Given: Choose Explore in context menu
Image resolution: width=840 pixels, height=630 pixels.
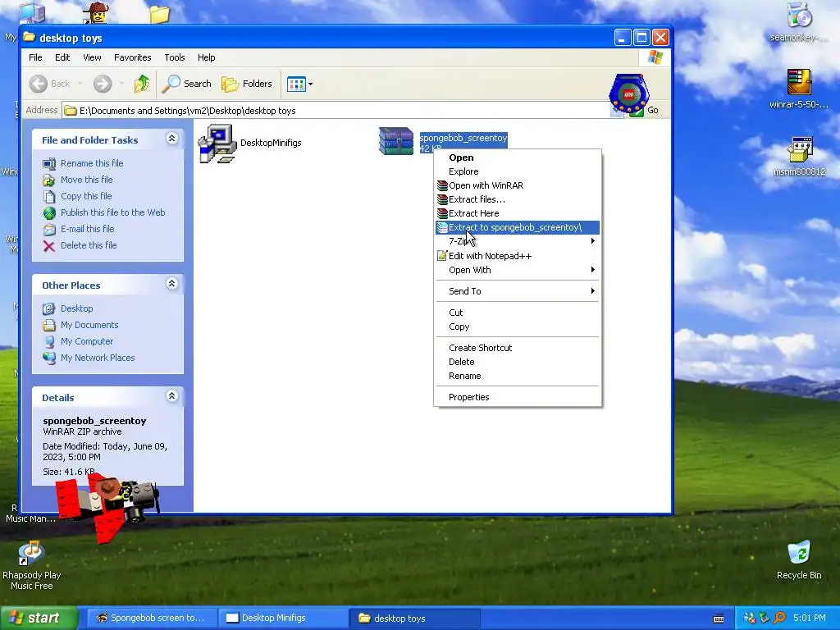Looking at the screenshot, I should click(x=517, y=171).
